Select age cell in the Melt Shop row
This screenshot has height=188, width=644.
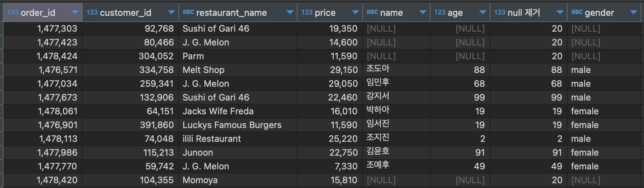(460, 70)
